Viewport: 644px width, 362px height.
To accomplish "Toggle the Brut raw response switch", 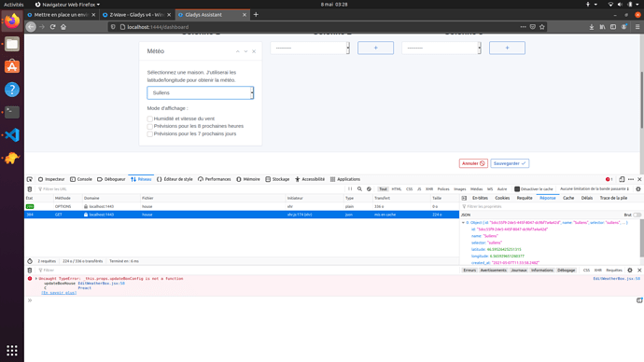I will pos(637,216).
